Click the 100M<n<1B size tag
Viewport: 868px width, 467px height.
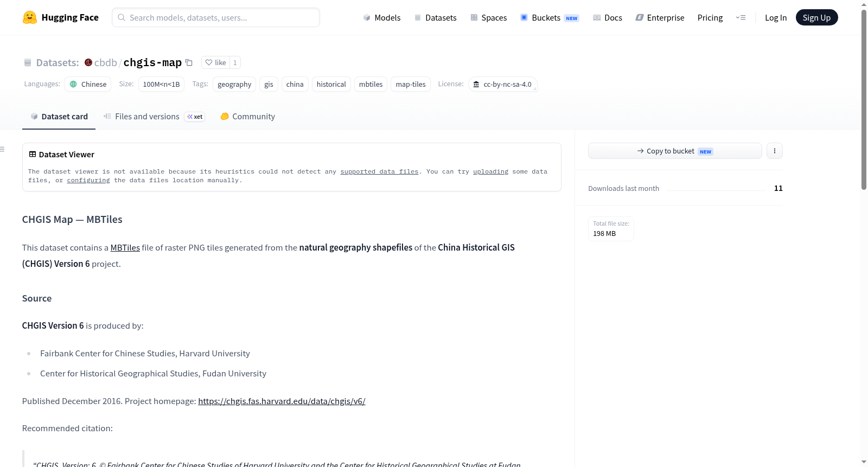click(161, 84)
